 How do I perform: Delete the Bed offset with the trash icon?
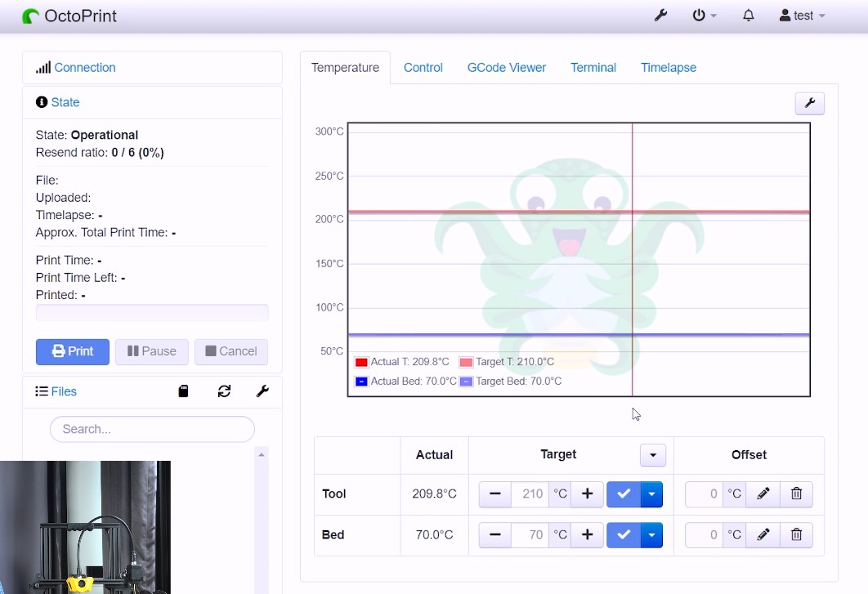pos(796,534)
